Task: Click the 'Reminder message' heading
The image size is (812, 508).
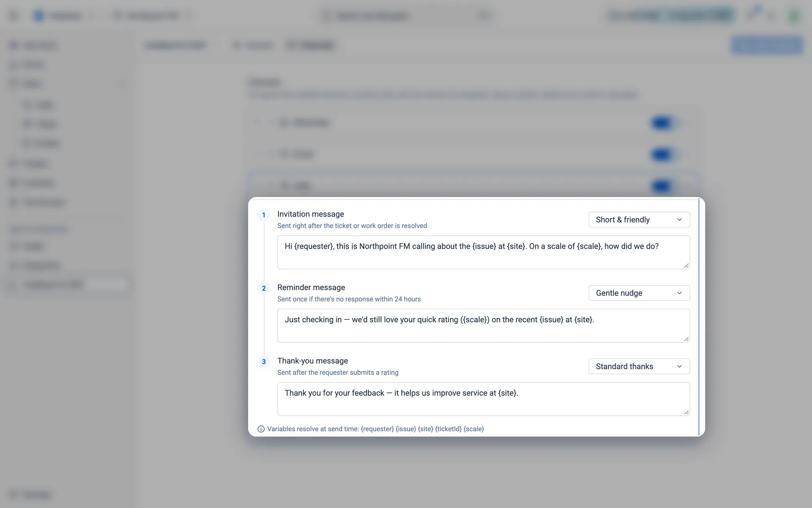Action: pos(311,287)
